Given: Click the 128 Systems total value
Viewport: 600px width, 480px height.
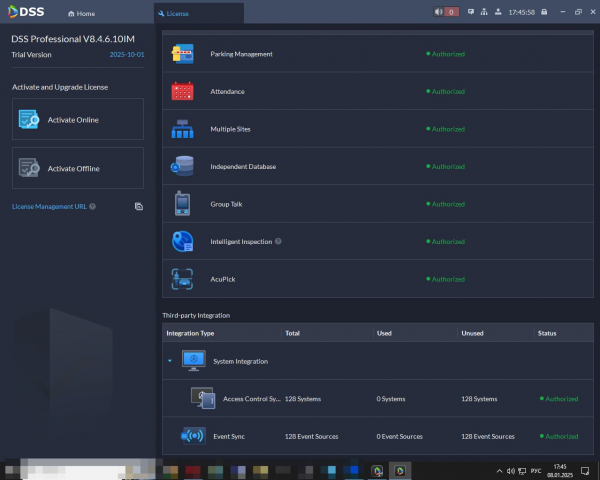Looking at the screenshot, I should [x=303, y=399].
